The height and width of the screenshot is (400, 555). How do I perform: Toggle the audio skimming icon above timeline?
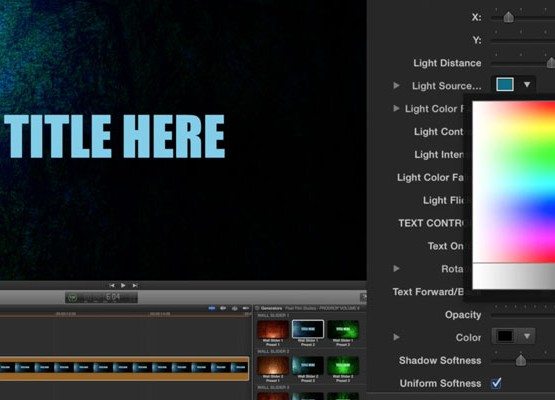(x=223, y=308)
